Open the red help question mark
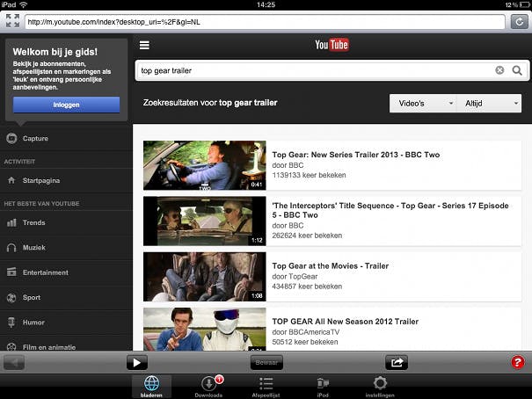This screenshot has width=532, height=399. [x=518, y=362]
